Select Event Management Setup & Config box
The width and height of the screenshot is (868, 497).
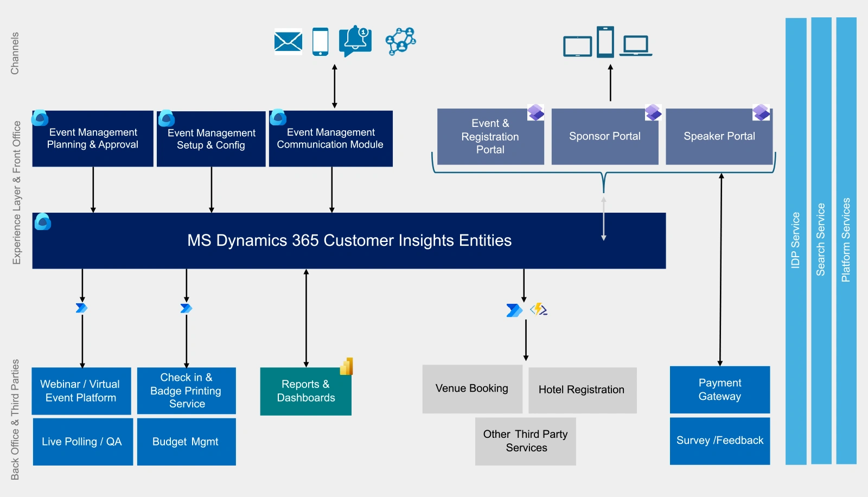coord(211,139)
